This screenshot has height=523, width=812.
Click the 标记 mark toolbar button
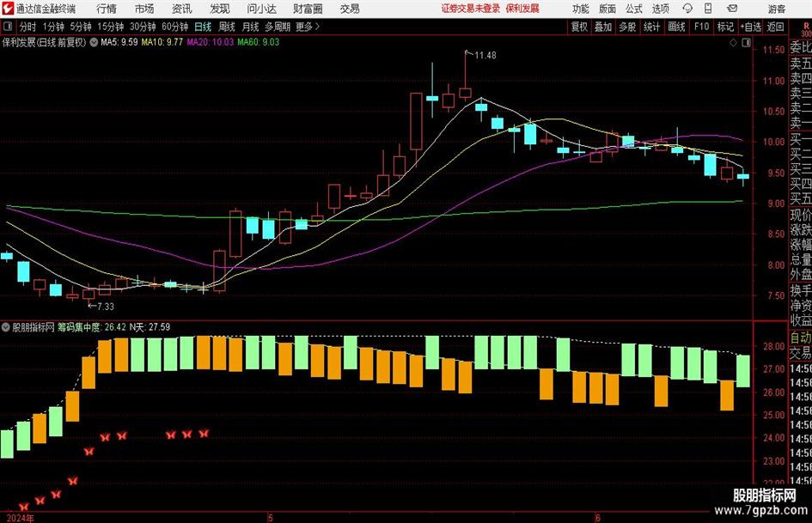(725, 27)
